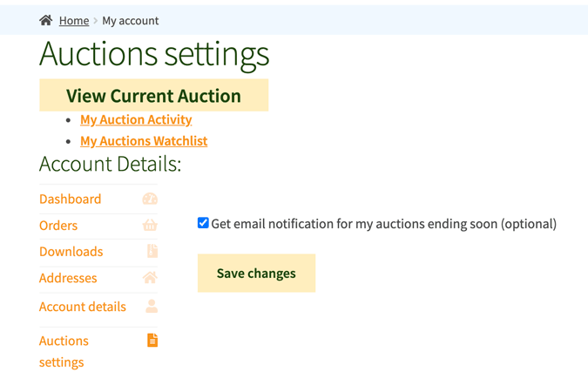Click the Addresses house icon
The image size is (588, 372).
[150, 278]
